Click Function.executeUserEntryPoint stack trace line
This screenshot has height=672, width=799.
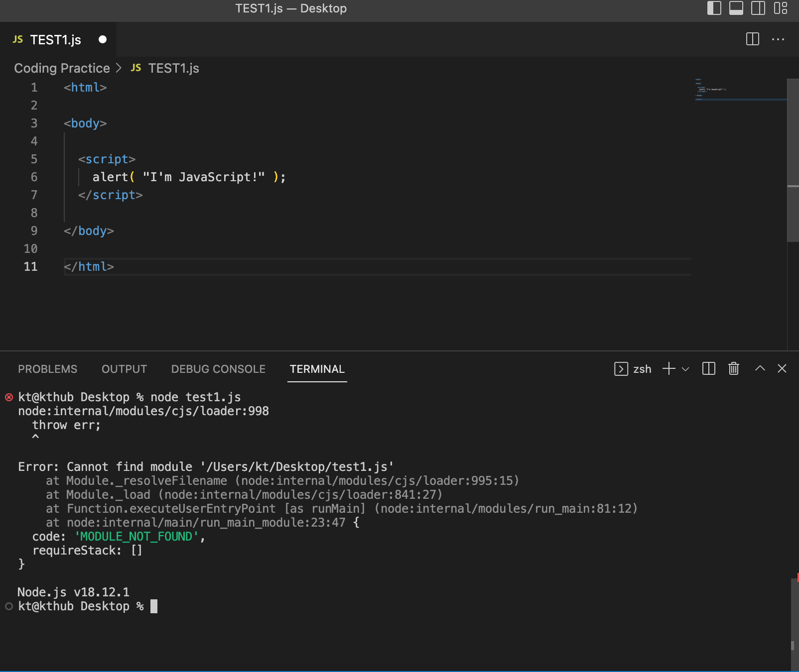click(342, 509)
